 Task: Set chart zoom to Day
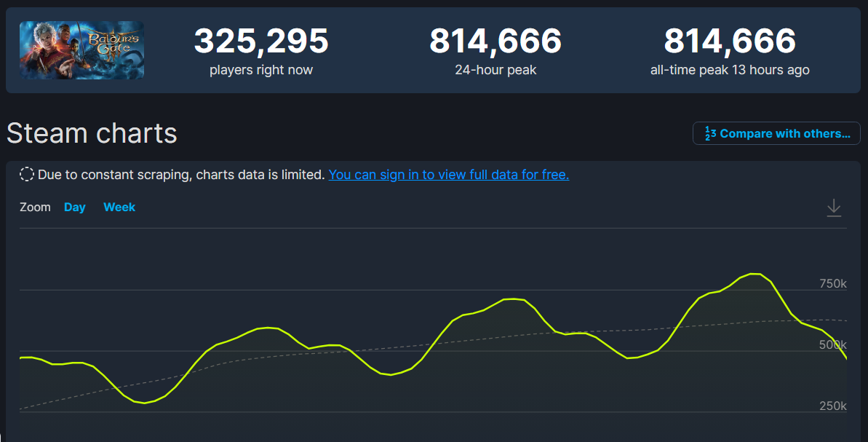pos(75,207)
